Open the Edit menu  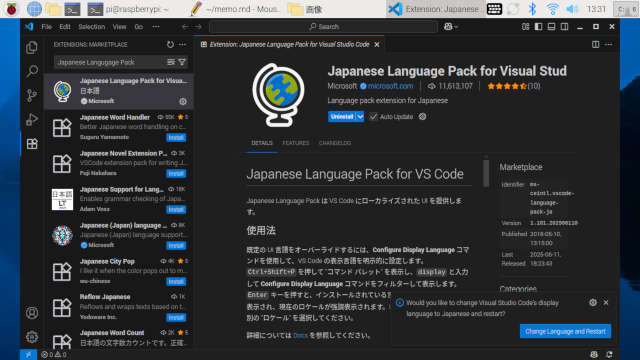pyautogui.click(x=65, y=27)
